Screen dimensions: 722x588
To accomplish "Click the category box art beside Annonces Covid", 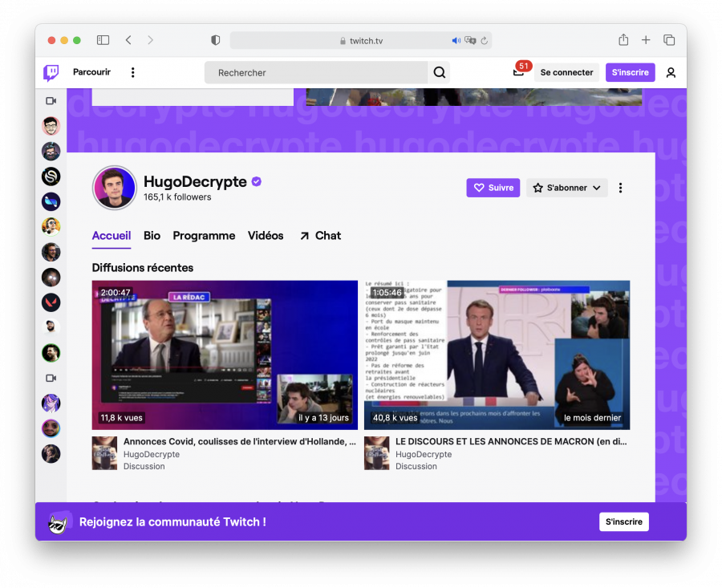I will (x=104, y=453).
